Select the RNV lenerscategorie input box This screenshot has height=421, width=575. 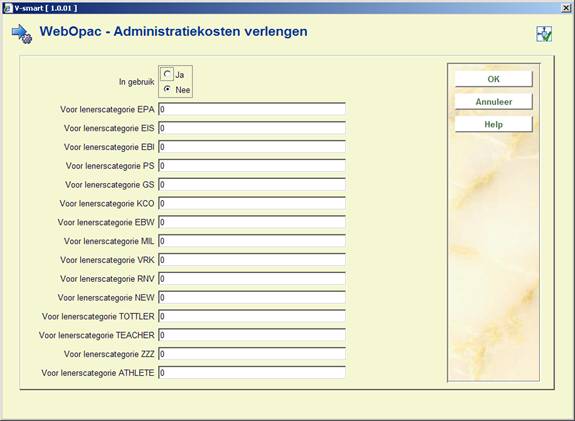pyautogui.click(x=252, y=279)
